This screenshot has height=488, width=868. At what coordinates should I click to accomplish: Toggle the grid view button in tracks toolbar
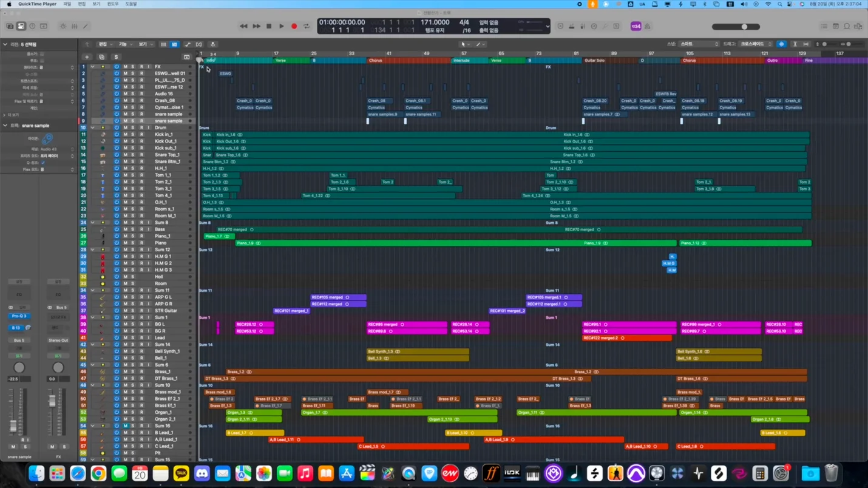click(163, 44)
